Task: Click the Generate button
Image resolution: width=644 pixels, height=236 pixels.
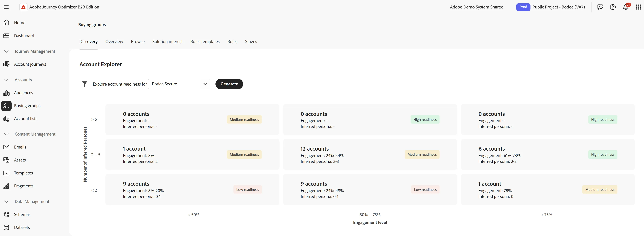Action: coord(229,84)
